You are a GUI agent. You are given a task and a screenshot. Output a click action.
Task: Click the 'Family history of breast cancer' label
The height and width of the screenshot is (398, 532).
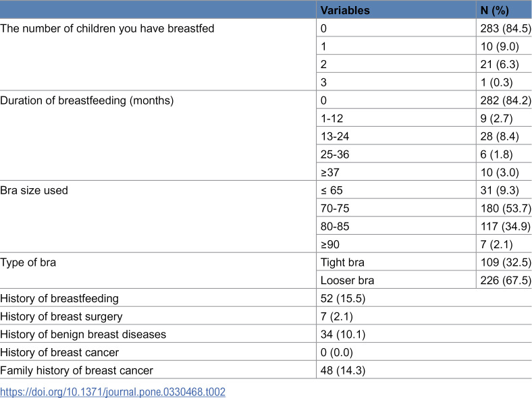[77, 370]
